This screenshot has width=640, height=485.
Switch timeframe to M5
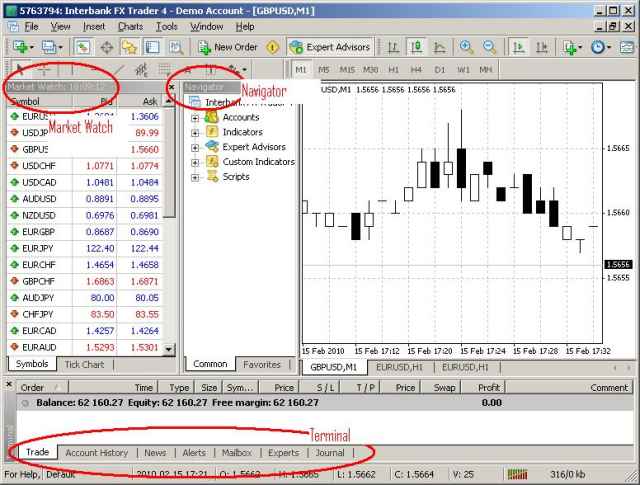coord(324,69)
